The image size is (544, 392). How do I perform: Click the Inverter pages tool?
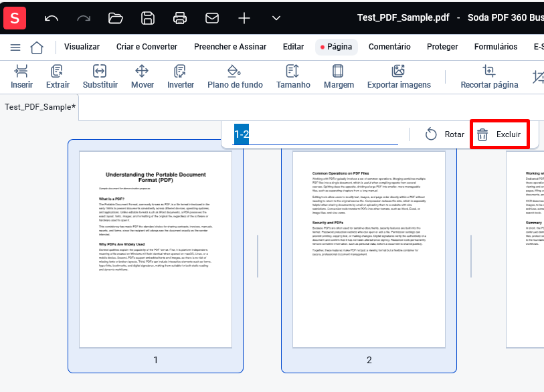[181, 77]
